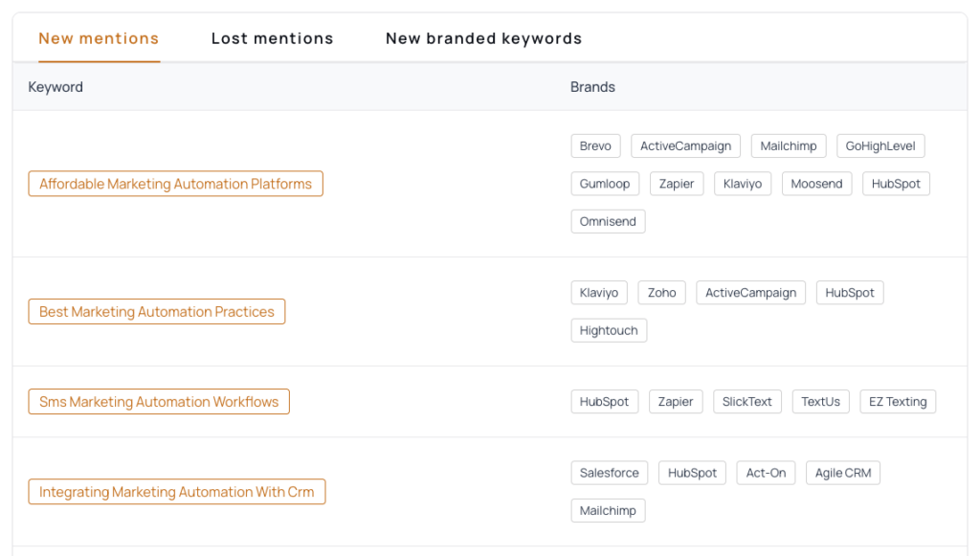Click the Keyword column header
Image resolution: width=980 pixels, height=556 pixels.
coord(56,87)
